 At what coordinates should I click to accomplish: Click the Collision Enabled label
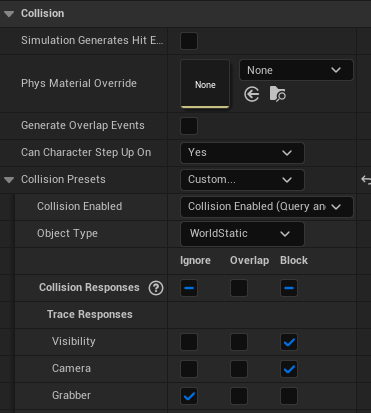[80, 206]
